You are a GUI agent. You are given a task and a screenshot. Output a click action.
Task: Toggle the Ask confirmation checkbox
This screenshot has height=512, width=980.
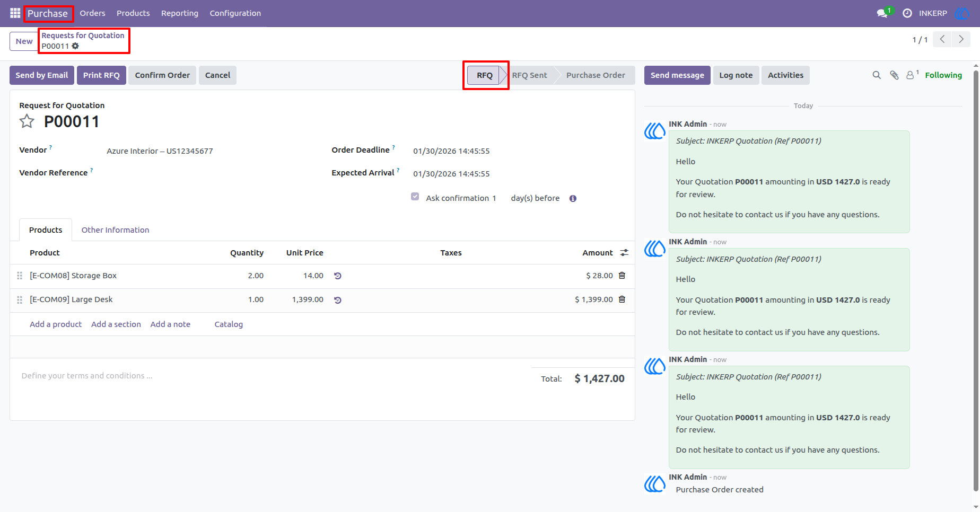(x=415, y=197)
